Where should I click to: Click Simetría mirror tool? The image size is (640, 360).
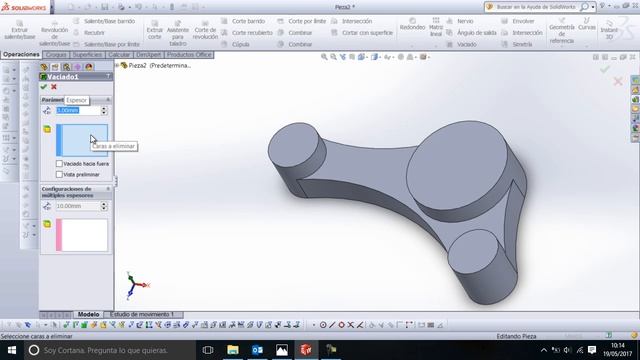click(x=517, y=44)
